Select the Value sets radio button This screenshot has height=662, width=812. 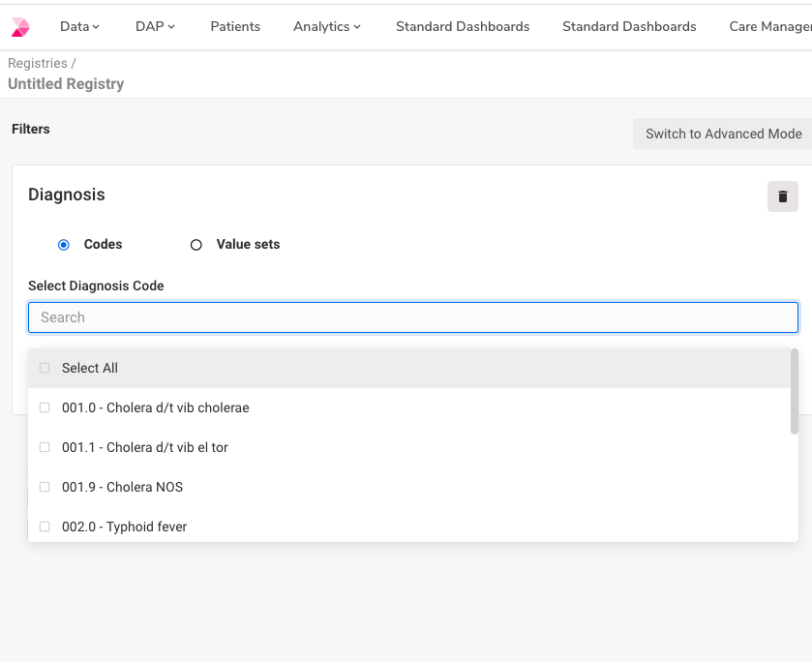point(196,245)
